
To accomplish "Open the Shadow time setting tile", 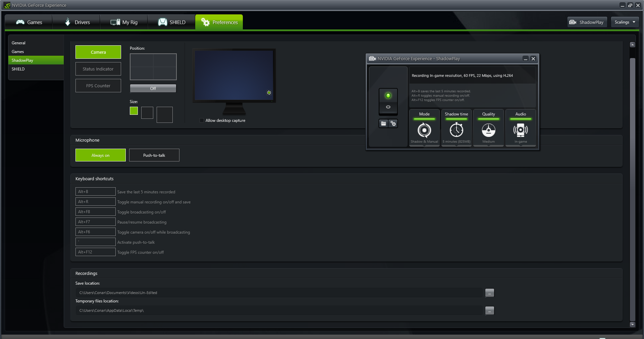I will click(x=457, y=128).
